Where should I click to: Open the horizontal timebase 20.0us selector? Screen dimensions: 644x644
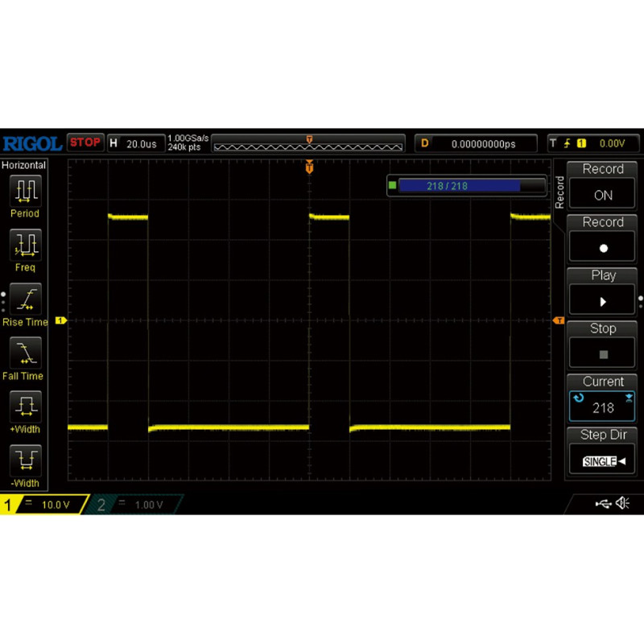click(x=138, y=142)
